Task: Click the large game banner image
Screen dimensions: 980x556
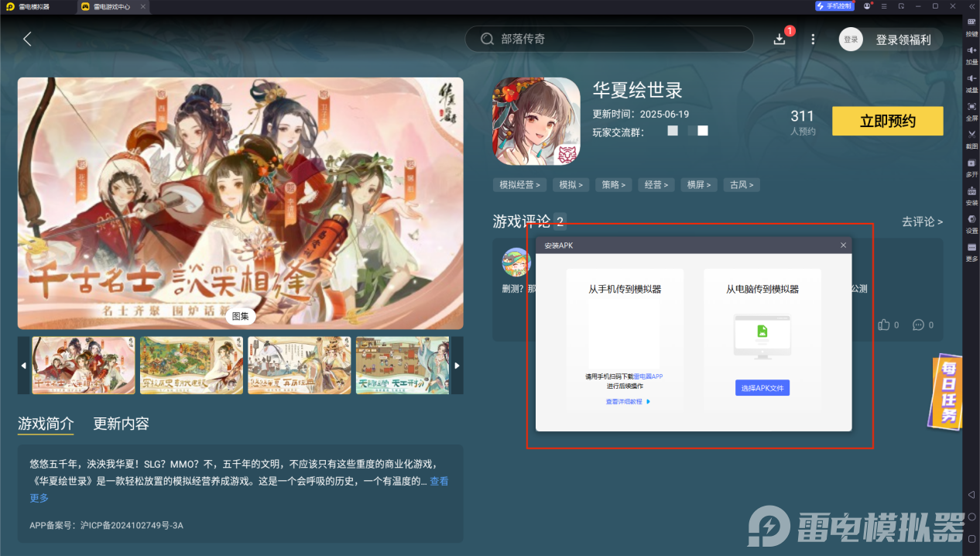Action: tap(241, 203)
